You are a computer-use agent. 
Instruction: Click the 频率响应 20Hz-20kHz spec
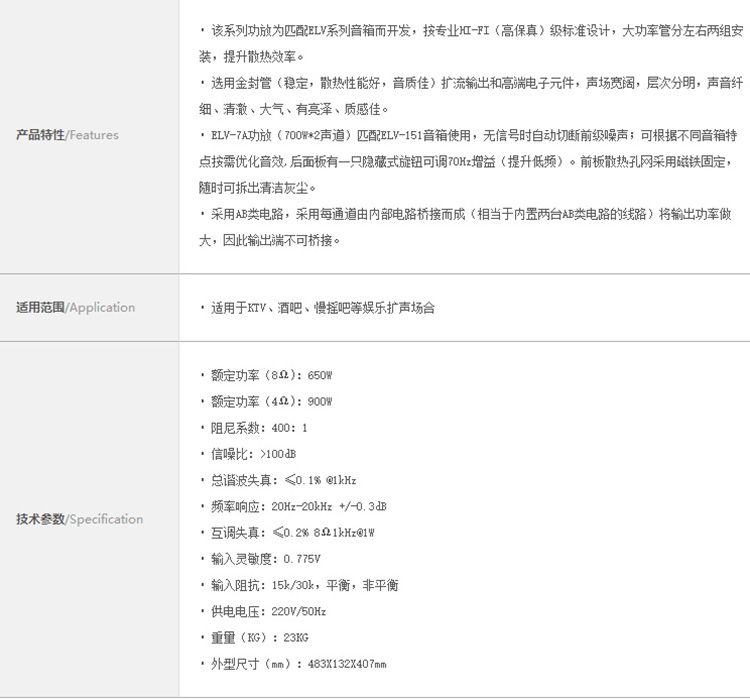[294, 506]
